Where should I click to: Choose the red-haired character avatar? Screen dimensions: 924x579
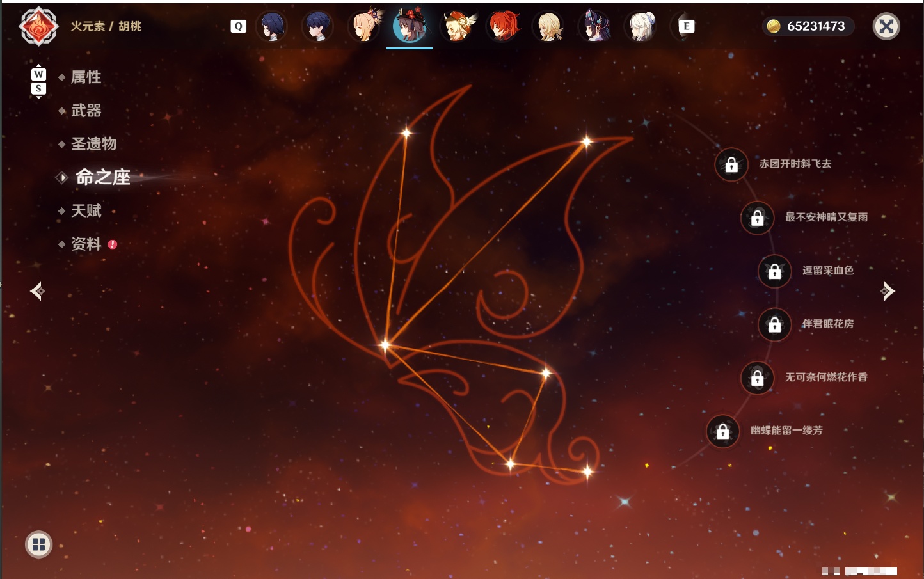click(504, 26)
